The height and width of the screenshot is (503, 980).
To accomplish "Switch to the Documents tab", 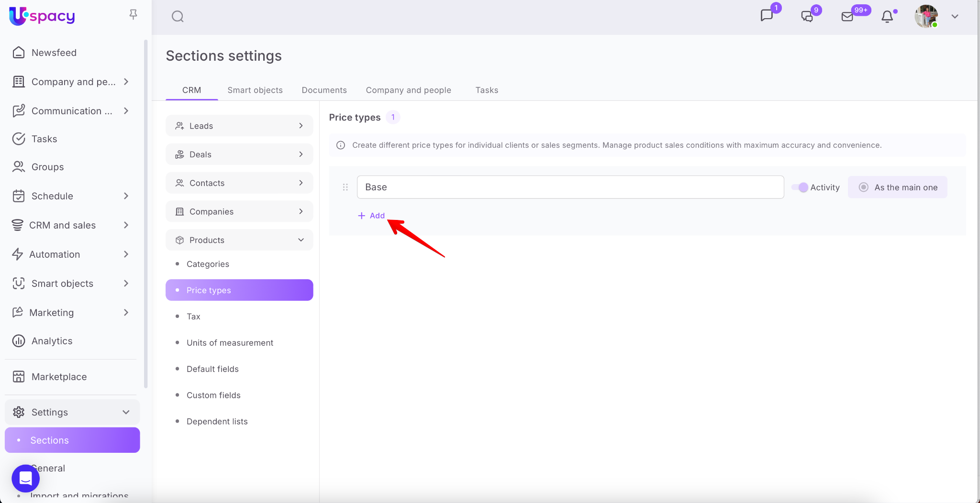I will point(324,90).
